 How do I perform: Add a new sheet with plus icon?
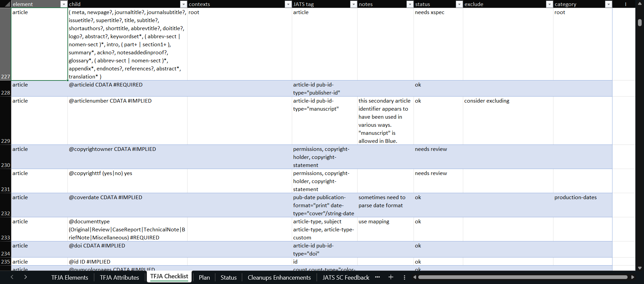(x=391, y=277)
